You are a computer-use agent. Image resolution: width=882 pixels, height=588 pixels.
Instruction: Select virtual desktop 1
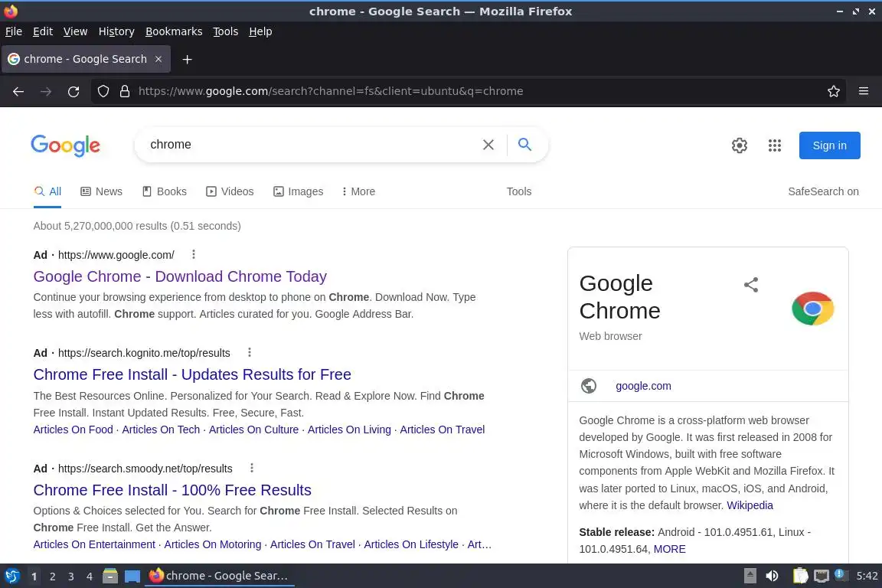pyautogui.click(x=34, y=577)
